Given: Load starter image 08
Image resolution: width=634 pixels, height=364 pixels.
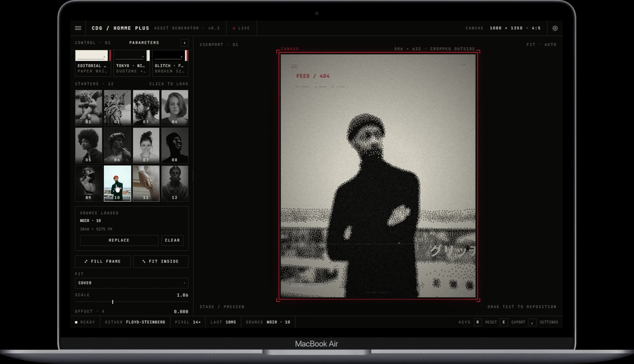Looking at the screenshot, I should coord(175,145).
